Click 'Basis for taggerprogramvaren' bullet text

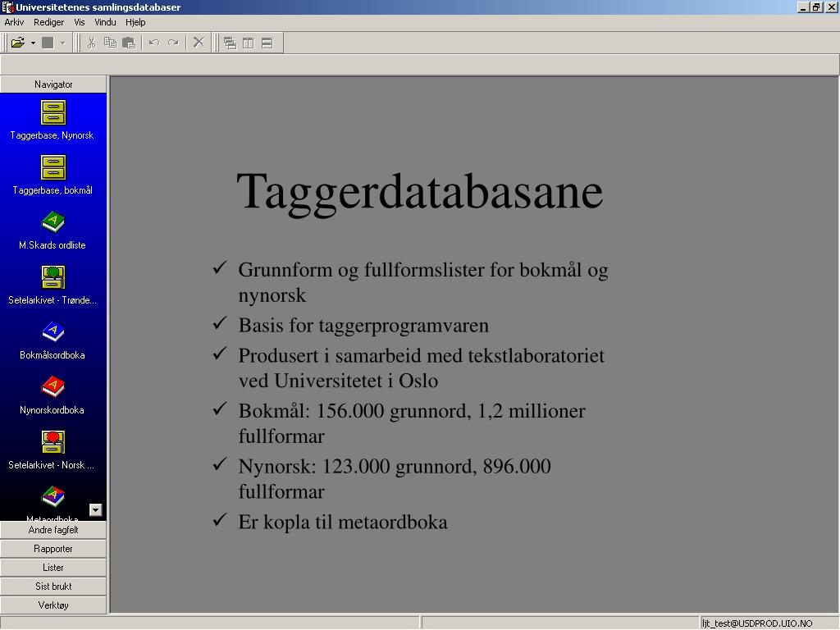pyautogui.click(x=363, y=326)
